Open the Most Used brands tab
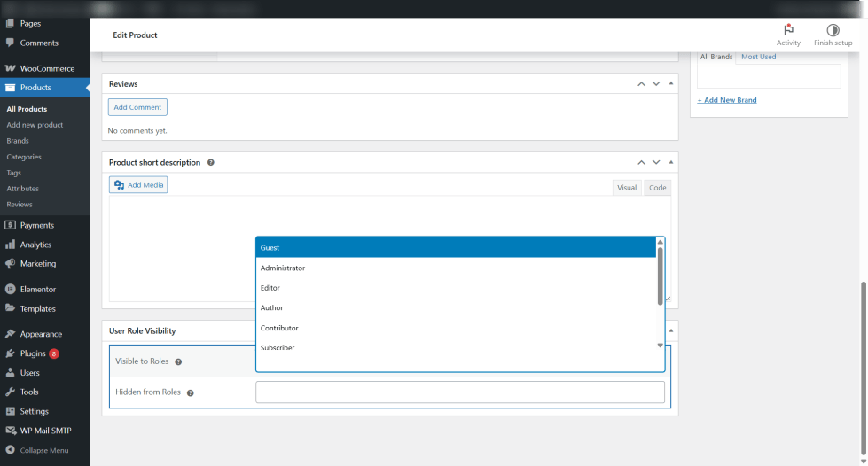The width and height of the screenshot is (868, 466). tap(758, 57)
